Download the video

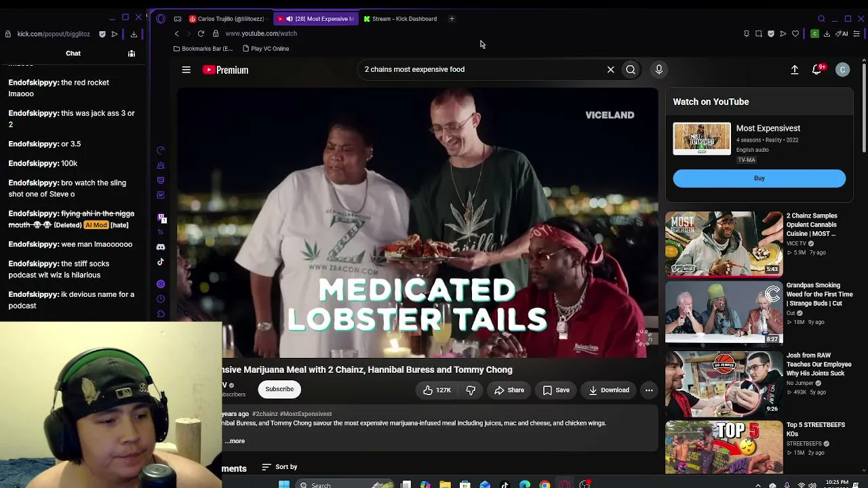(609, 390)
